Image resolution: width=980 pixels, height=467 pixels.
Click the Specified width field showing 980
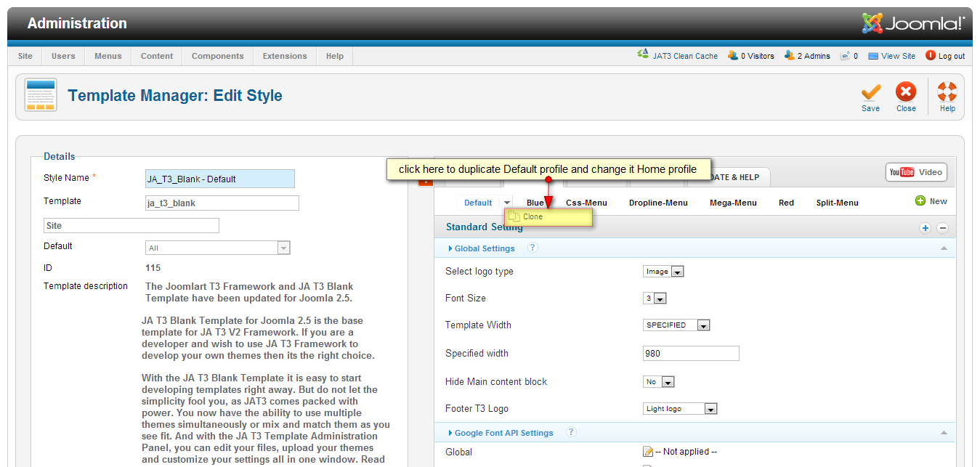coord(691,354)
